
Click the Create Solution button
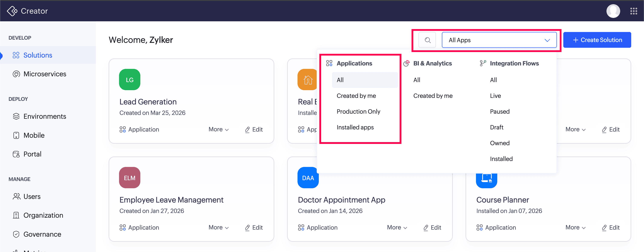pos(597,40)
